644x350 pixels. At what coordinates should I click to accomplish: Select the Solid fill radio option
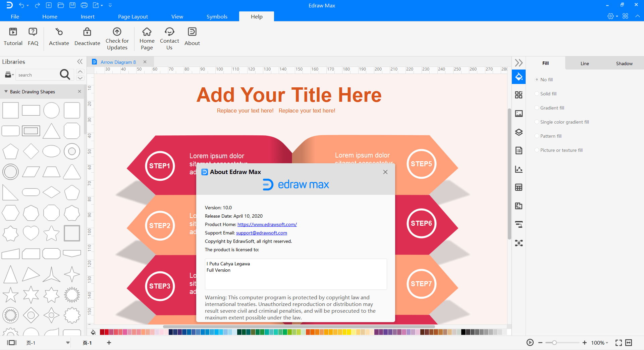(x=537, y=94)
